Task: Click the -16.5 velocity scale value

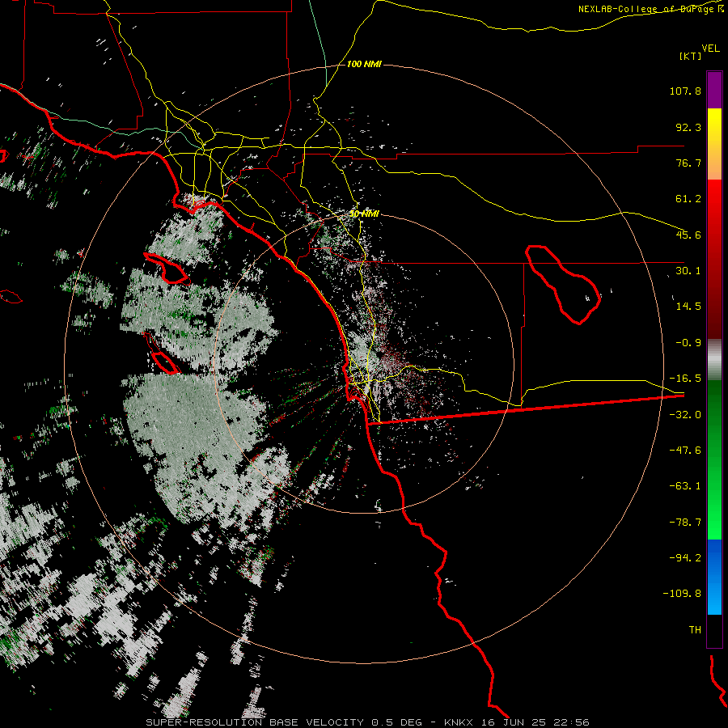Action: (685, 379)
